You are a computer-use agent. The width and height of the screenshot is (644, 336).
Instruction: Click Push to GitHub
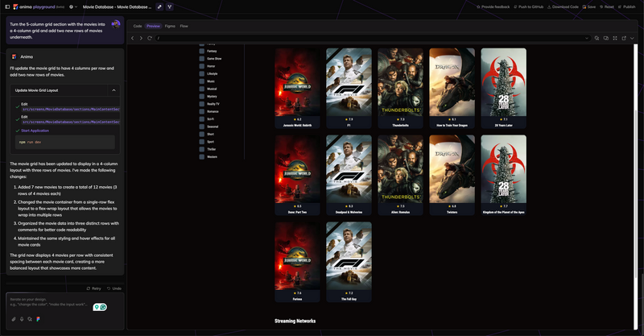point(529,7)
